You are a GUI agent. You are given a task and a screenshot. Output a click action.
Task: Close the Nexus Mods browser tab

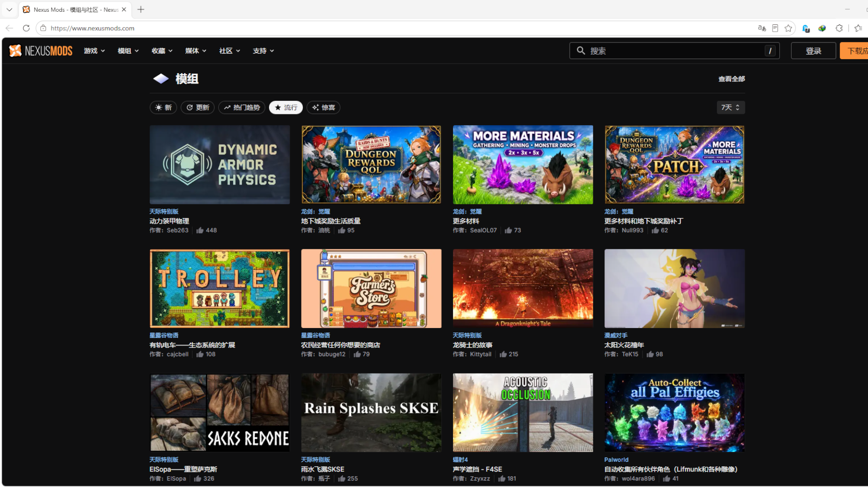[124, 9]
